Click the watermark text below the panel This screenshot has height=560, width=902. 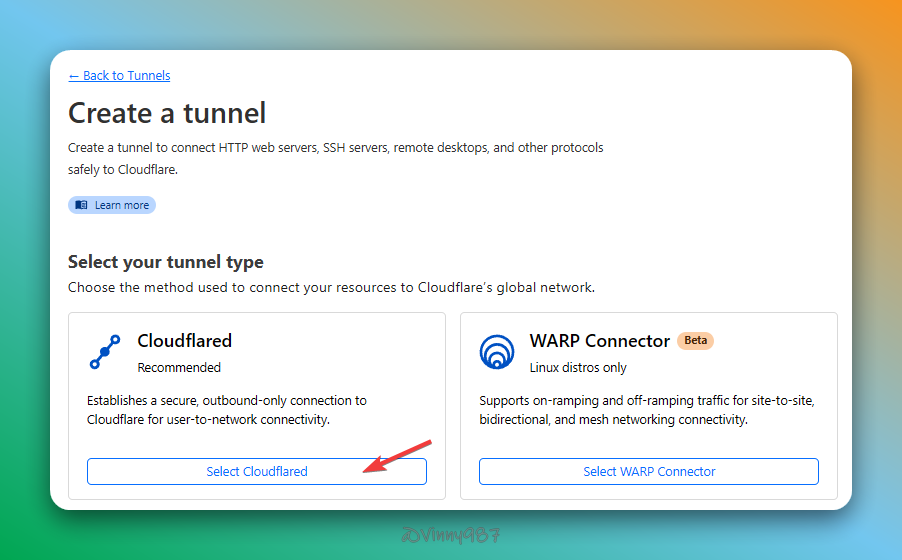(449, 535)
